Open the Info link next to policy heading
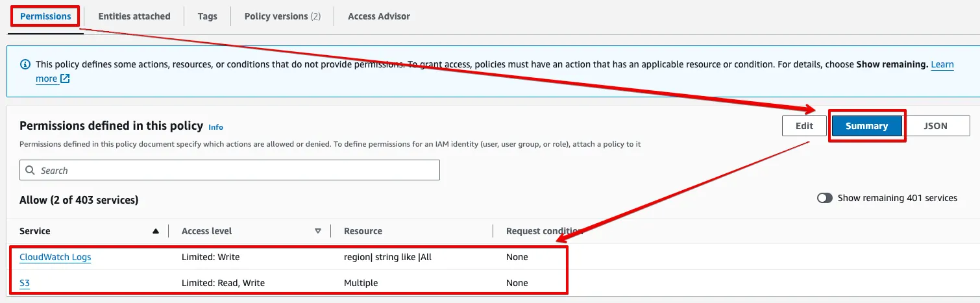 tap(215, 127)
